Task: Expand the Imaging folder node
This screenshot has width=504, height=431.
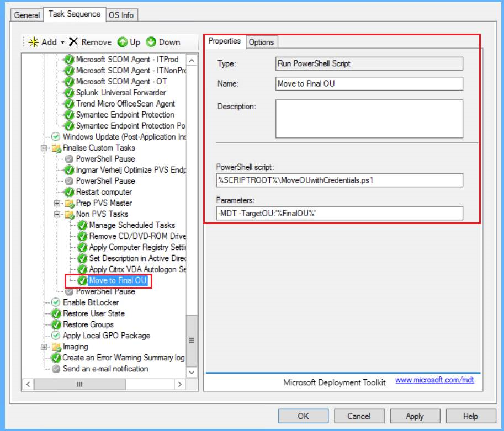Action: click(44, 347)
